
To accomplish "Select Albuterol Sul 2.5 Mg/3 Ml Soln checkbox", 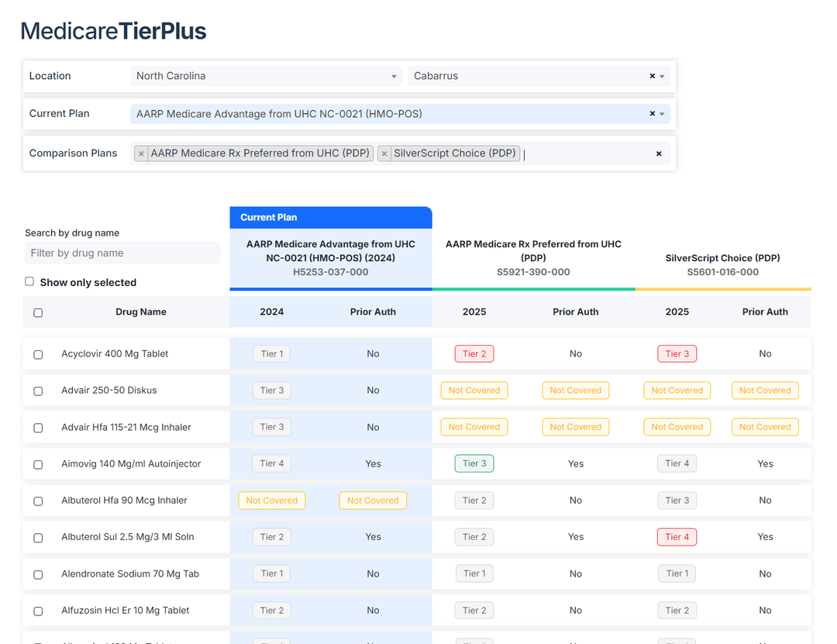I will click(x=38, y=538).
